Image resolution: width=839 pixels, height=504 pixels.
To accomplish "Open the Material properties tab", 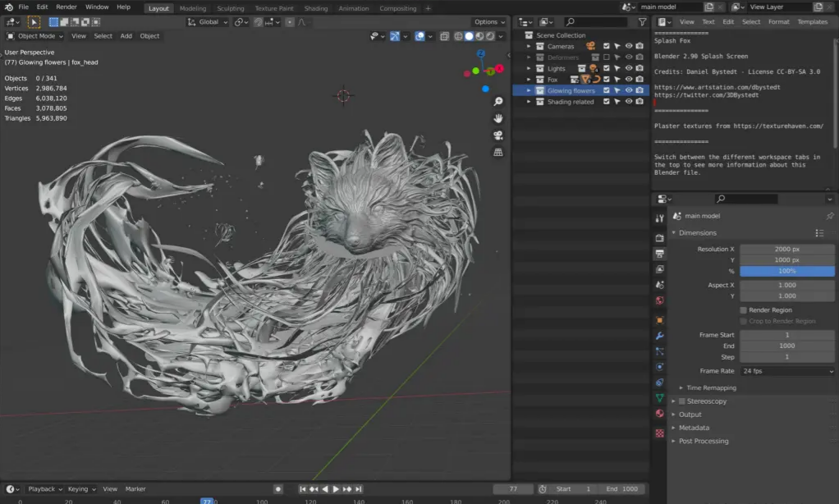I will click(x=660, y=413).
